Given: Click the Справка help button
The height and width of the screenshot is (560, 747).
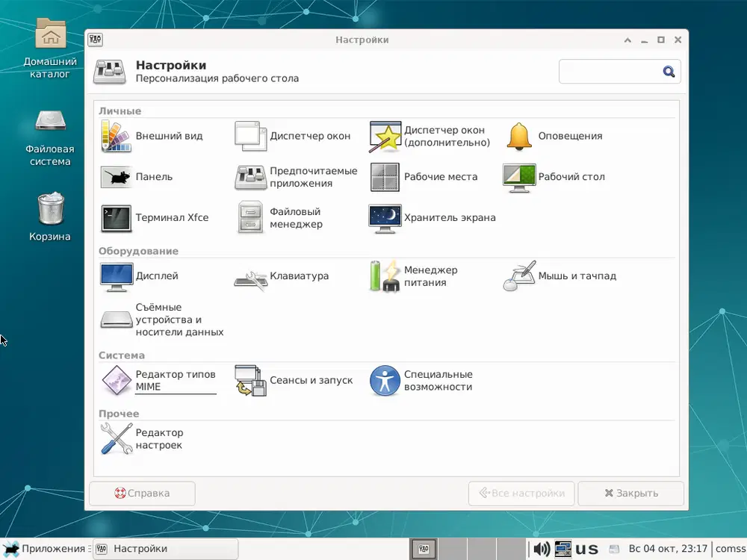Looking at the screenshot, I should pyautogui.click(x=142, y=494).
